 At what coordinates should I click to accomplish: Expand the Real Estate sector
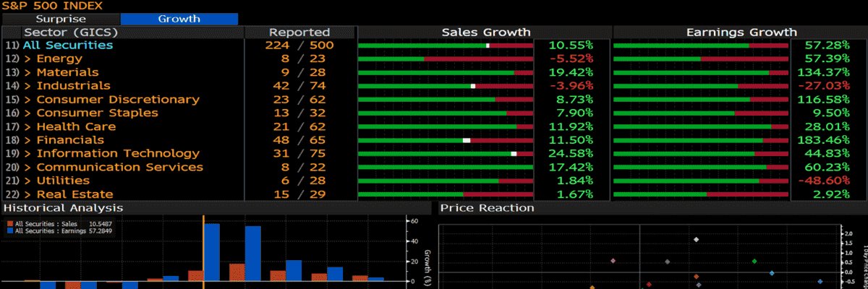coord(68,194)
